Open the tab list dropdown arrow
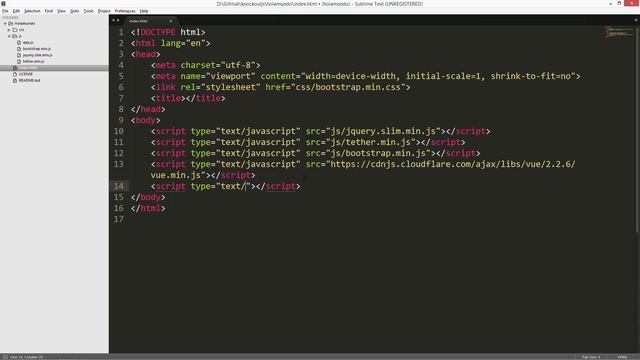 (x=636, y=20)
